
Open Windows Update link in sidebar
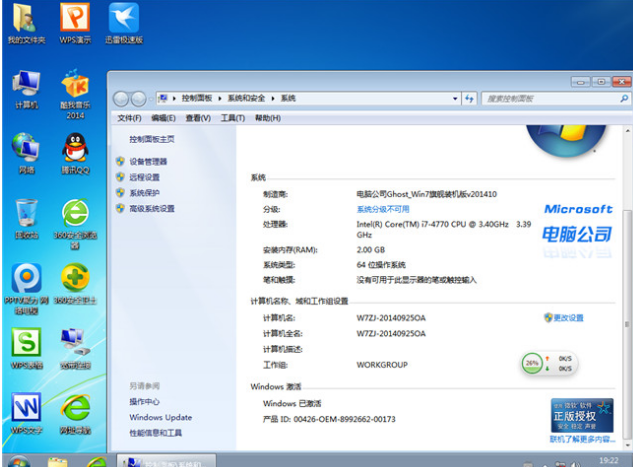[x=161, y=417]
